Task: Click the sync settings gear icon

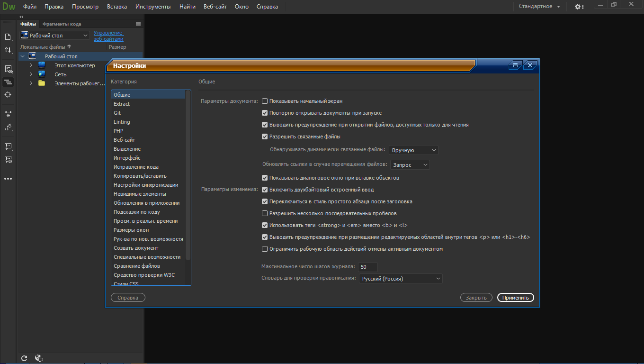Action: point(579,7)
